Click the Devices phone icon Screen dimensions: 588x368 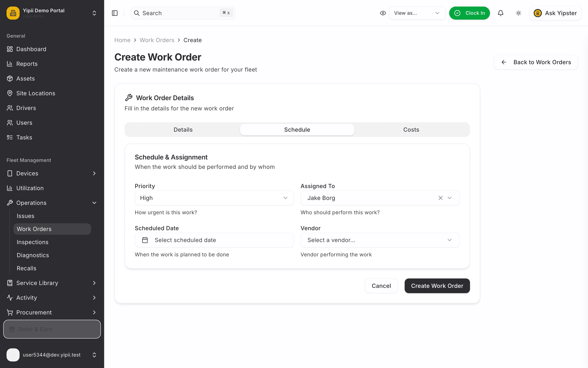click(10, 173)
